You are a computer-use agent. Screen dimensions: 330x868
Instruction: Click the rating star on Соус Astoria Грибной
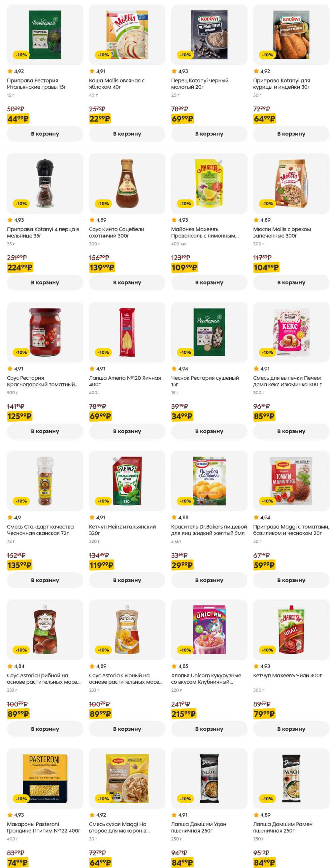tap(10, 666)
